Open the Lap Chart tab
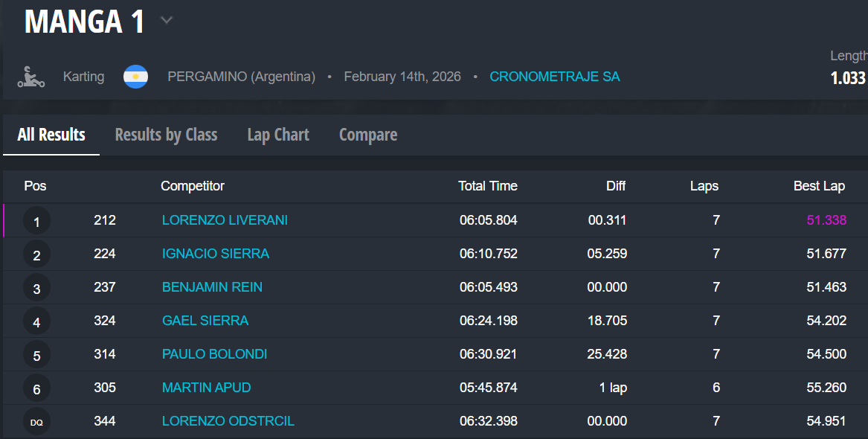The height and width of the screenshot is (439, 868). [278, 135]
